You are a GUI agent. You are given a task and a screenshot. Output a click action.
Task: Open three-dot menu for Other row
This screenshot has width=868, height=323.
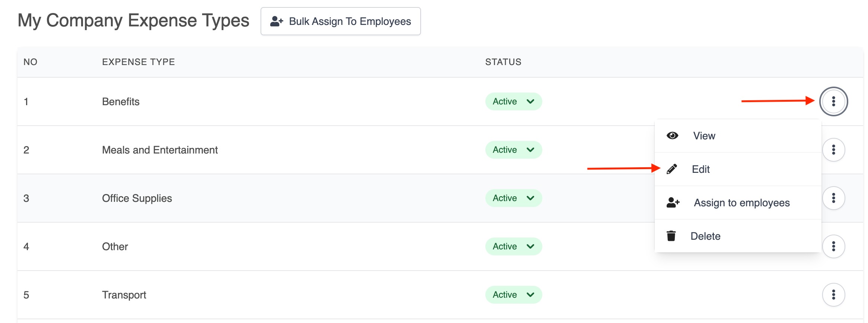[833, 246]
